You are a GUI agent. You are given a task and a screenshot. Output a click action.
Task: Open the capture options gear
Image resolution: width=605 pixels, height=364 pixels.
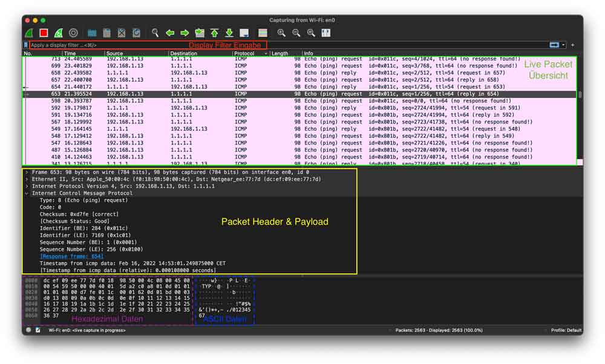click(74, 33)
